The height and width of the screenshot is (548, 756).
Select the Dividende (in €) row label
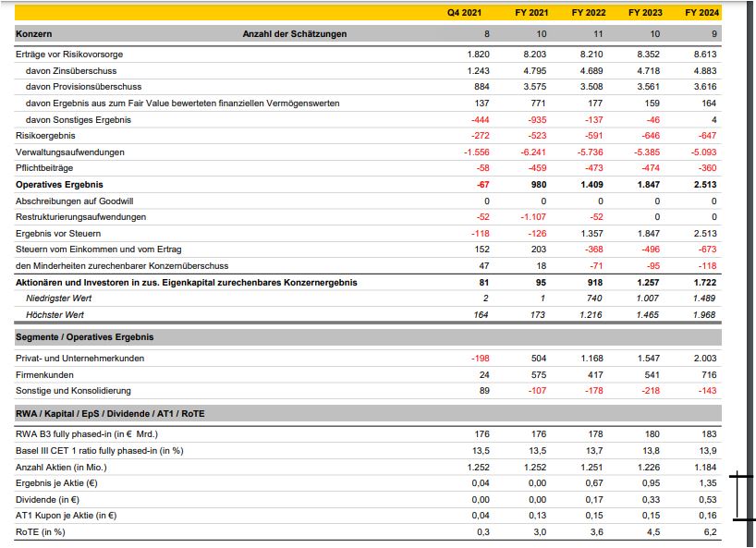(x=45, y=498)
